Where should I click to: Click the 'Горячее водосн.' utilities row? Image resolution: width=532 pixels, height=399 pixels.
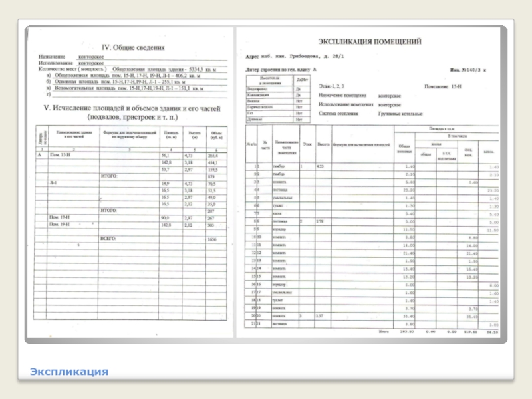[278, 107]
